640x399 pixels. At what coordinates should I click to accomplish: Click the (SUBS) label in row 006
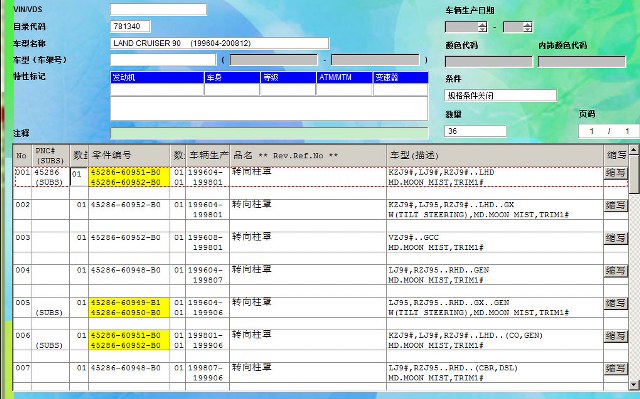coord(49,346)
